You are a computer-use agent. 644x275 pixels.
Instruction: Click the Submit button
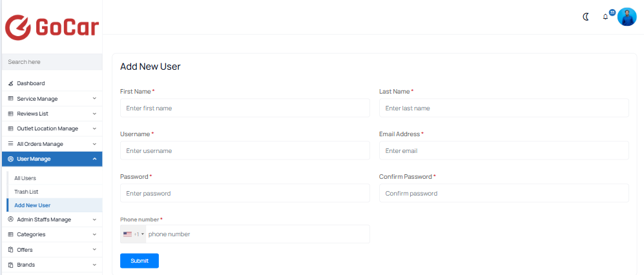[x=140, y=261]
